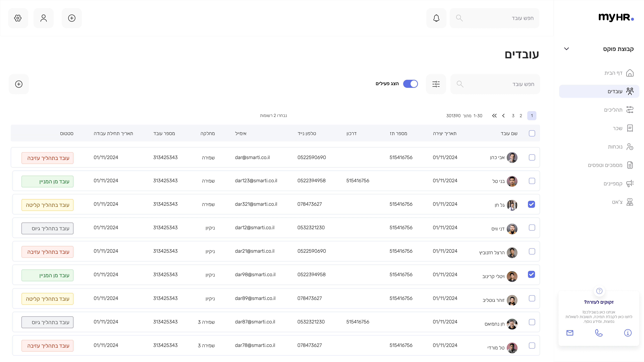Open the status dropdown for חן נחמאס

(48, 322)
